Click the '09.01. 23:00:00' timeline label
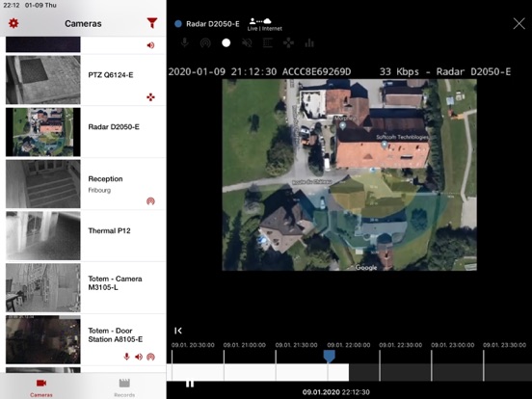This screenshot has height=399, width=532. (x=453, y=345)
